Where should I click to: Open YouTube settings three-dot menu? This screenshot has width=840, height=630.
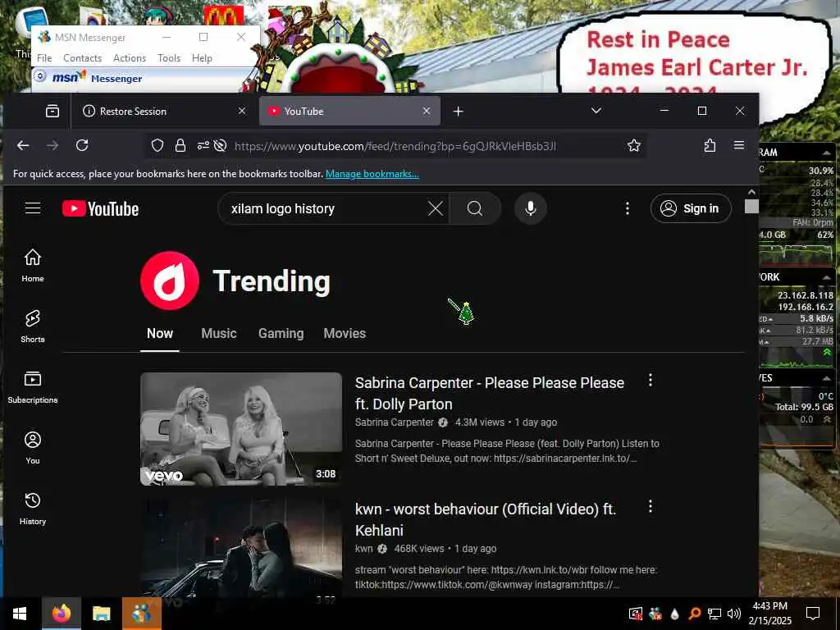(628, 208)
